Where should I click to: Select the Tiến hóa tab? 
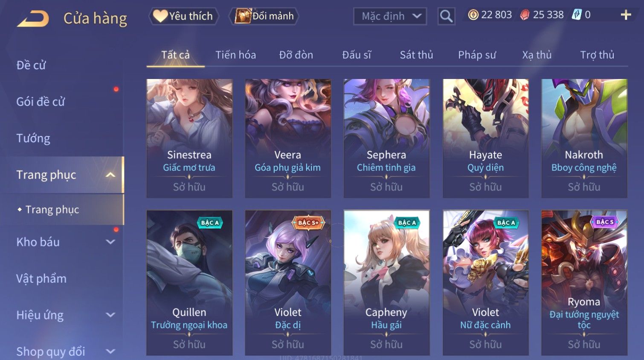tap(235, 55)
